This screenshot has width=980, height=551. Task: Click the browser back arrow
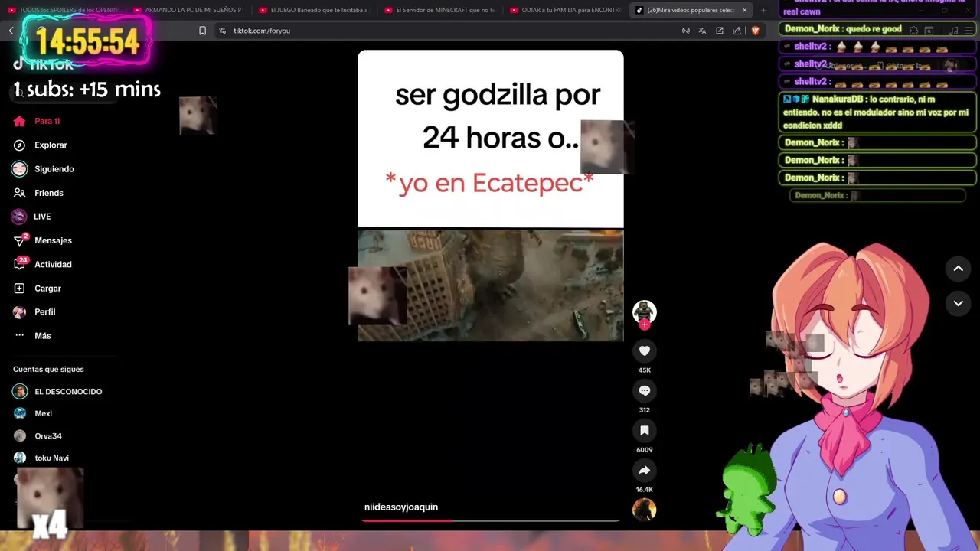[x=11, y=31]
